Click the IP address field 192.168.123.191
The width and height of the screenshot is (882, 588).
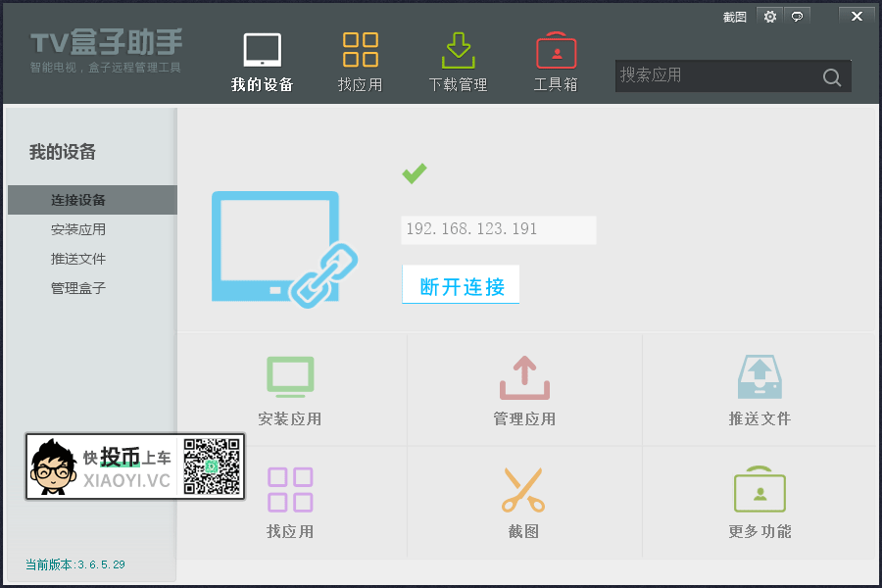[499, 229]
